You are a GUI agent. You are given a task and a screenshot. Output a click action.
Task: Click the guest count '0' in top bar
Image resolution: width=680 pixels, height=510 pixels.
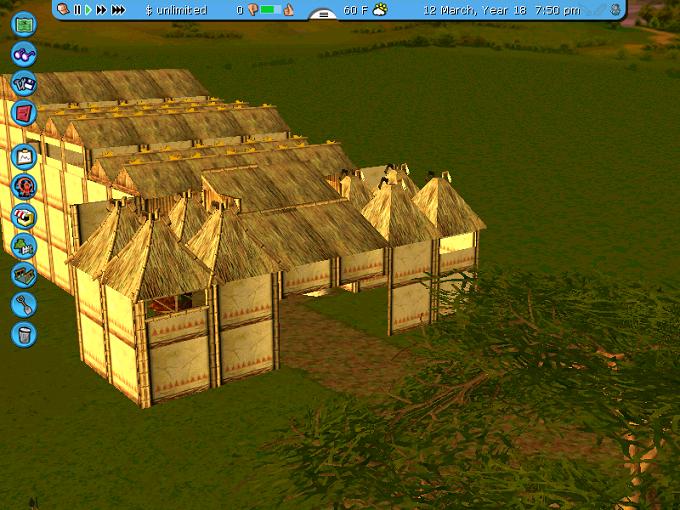click(x=240, y=10)
